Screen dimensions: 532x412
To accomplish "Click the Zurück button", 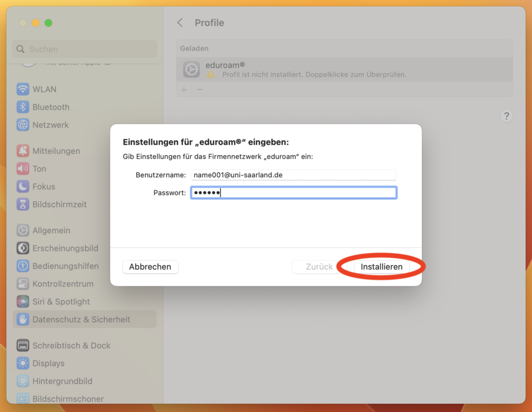I will [x=319, y=267].
